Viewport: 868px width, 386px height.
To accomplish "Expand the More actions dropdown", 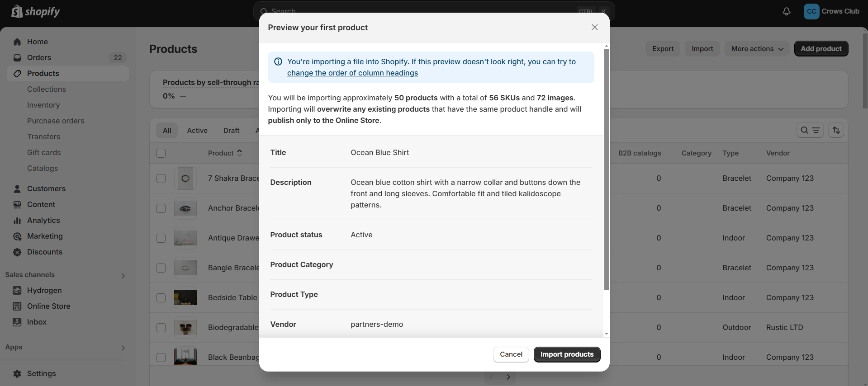I will [757, 49].
